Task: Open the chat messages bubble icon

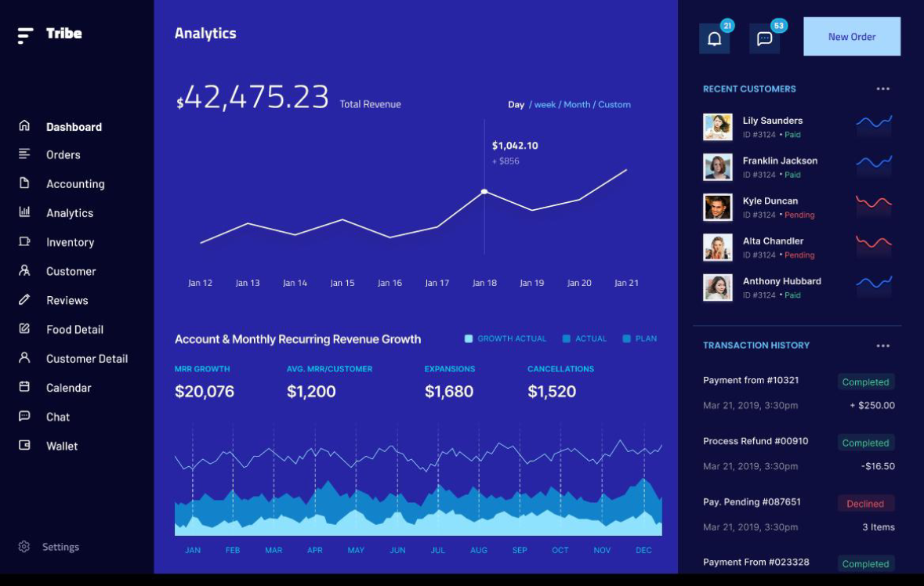Action: tap(764, 38)
